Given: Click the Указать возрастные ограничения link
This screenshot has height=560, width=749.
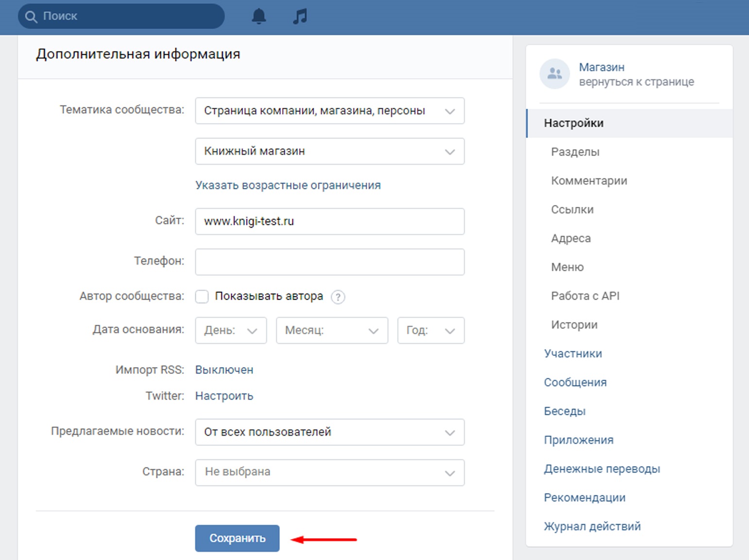Looking at the screenshot, I should click(x=288, y=186).
